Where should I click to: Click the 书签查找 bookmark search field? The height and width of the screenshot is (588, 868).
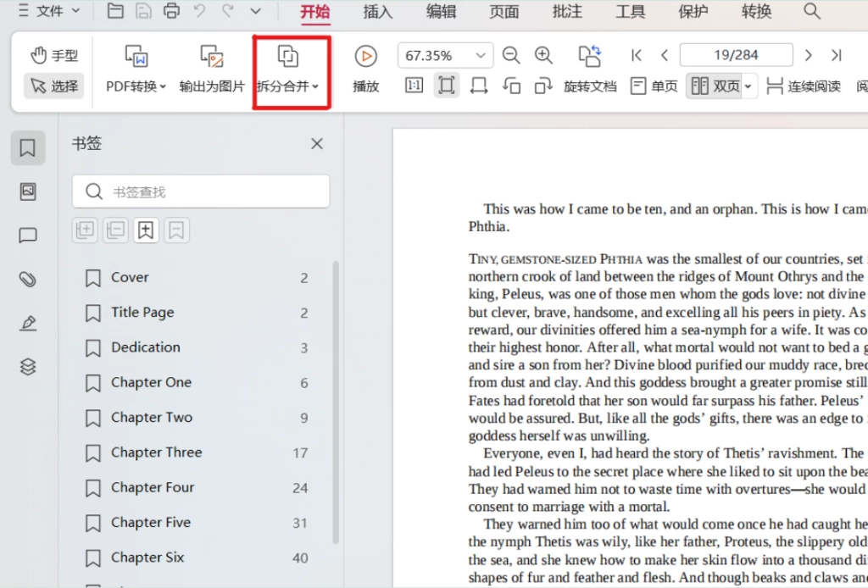pyautogui.click(x=201, y=191)
